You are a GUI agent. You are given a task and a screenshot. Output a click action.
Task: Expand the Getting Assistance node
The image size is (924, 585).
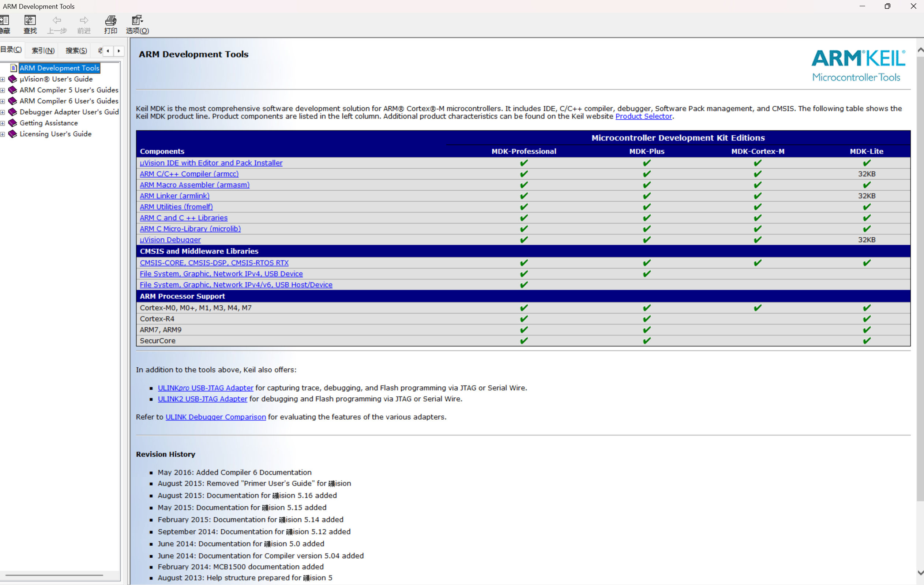point(2,123)
